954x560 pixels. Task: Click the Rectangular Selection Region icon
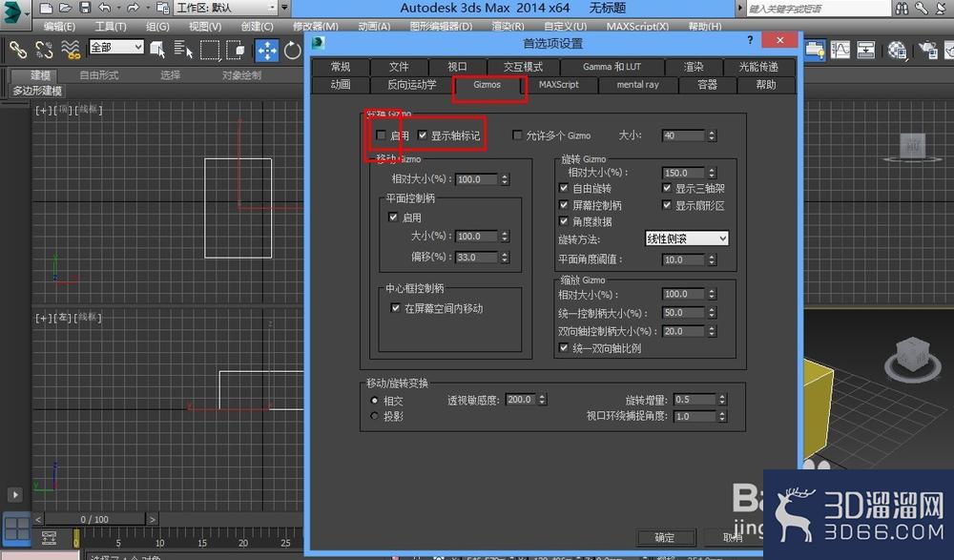point(210,50)
